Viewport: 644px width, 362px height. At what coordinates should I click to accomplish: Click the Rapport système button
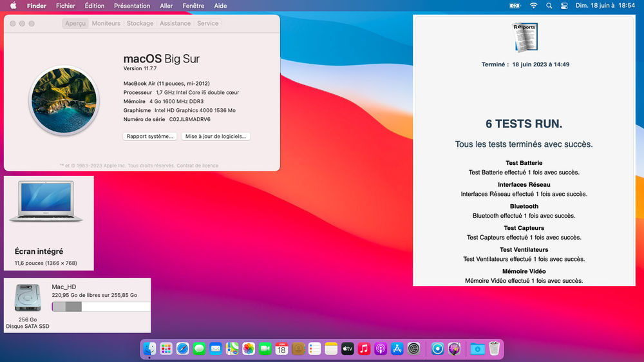(149, 137)
